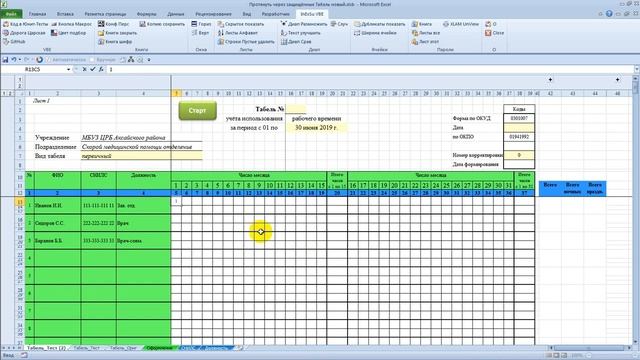Screen dimensions: 640x360
Task: Select column outline level 1 button
Action: tap(20, 80)
